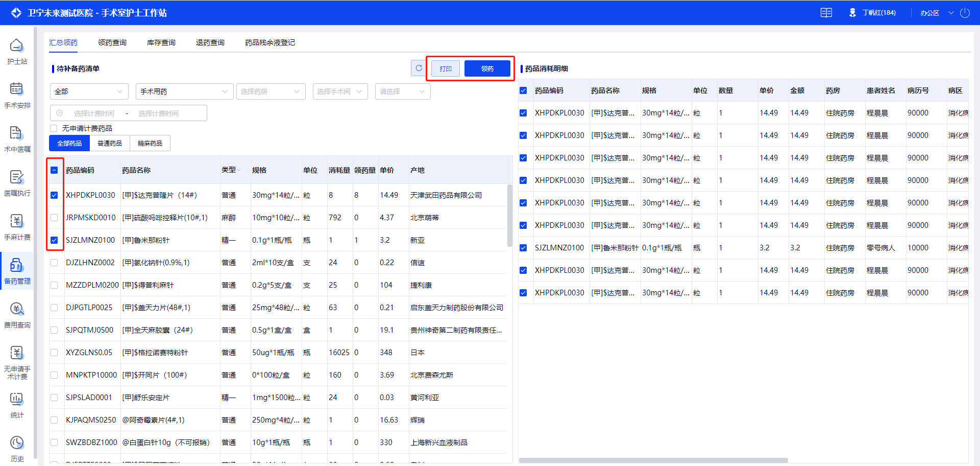Click the clock icon in 计费时间 field

60,113
